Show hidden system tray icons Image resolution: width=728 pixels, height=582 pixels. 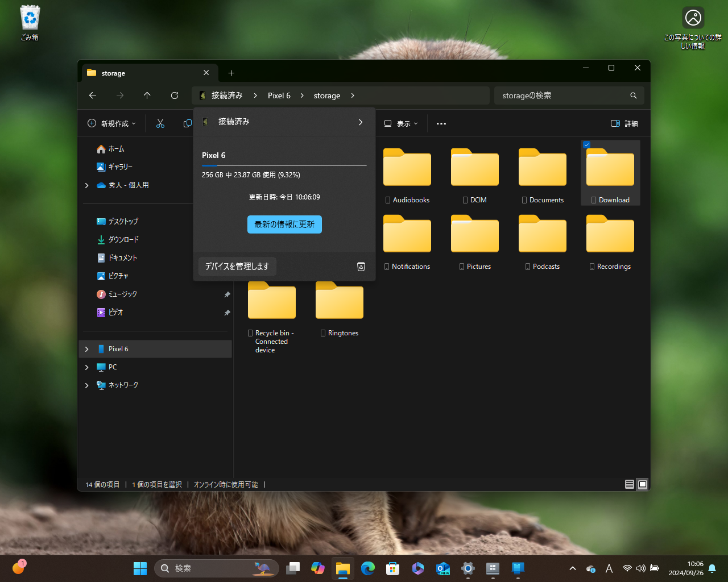(x=573, y=568)
